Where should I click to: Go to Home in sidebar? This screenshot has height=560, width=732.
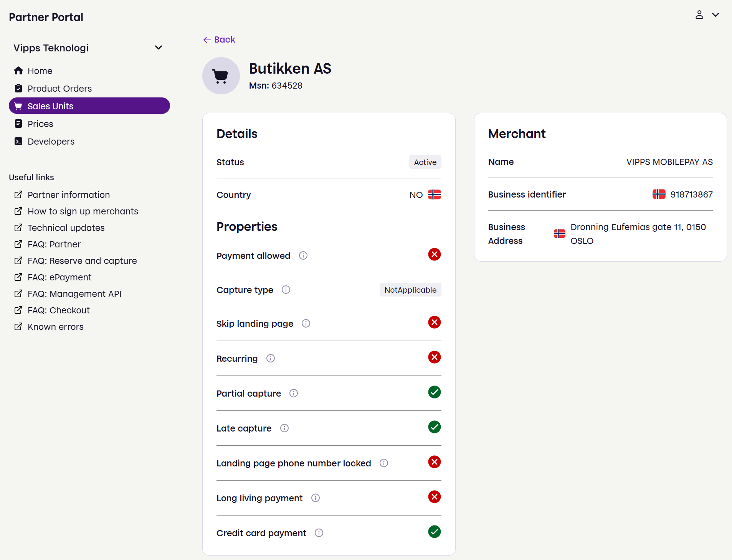pyautogui.click(x=89, y=71)
